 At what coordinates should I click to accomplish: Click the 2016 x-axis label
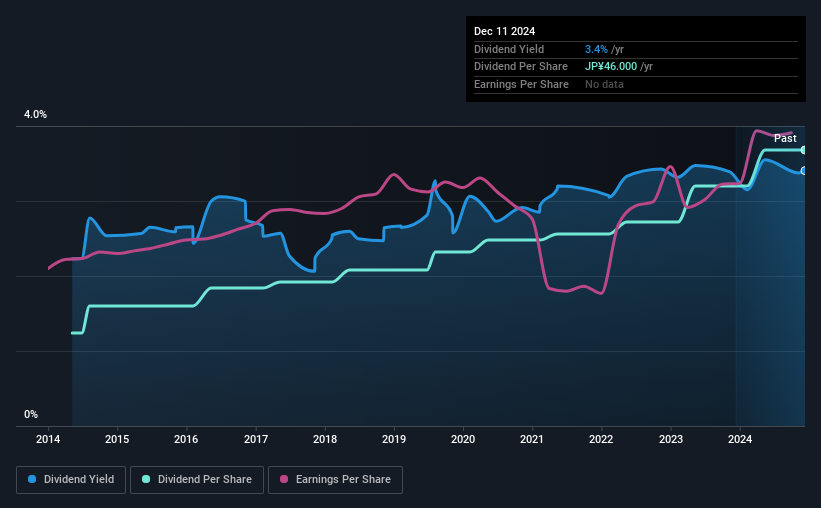click(x=186, y=439)
